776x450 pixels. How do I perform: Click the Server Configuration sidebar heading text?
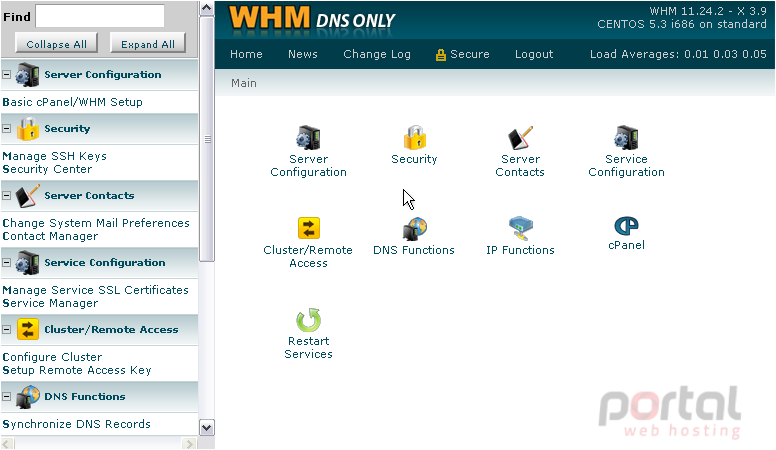pyautogui.click(x=103, y=75)
